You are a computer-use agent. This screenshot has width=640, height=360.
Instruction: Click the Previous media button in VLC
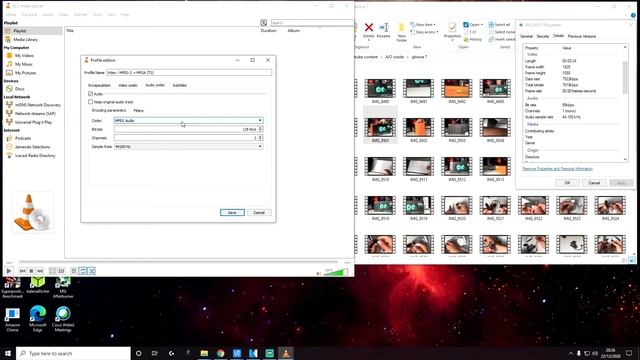(22, 271)
